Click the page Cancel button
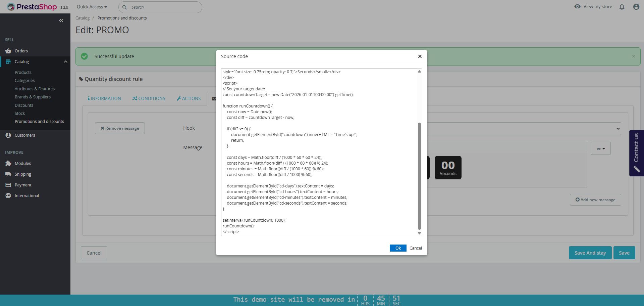 click(x=94, y=253)
